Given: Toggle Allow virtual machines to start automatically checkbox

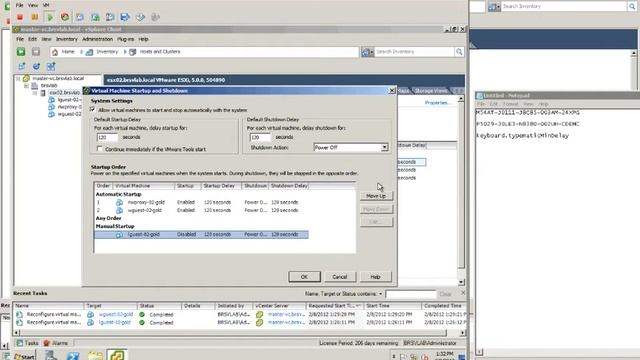Looking at the screenshot, I should click(93, 109).
